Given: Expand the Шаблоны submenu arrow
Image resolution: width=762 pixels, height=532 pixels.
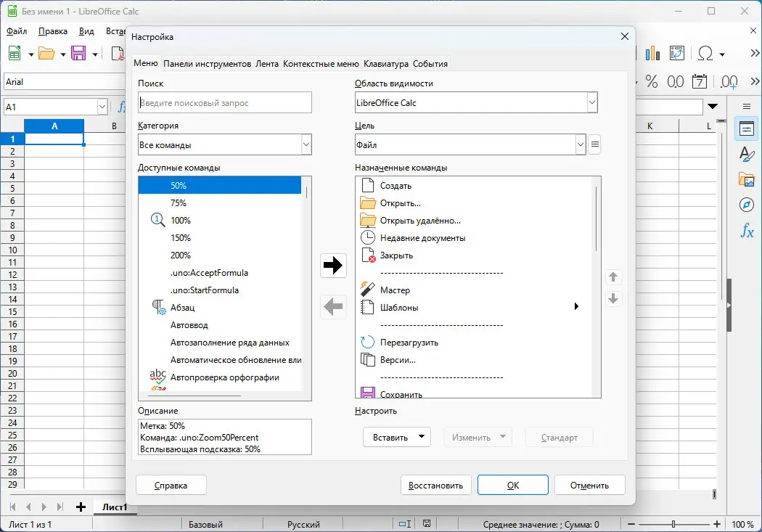Looking at the screenshot, I should coord(576,306).
